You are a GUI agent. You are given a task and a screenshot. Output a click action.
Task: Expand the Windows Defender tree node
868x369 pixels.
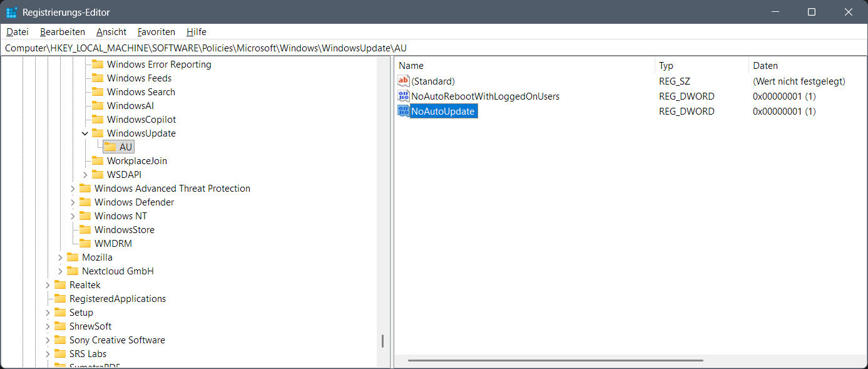click(x=73, y=202)
